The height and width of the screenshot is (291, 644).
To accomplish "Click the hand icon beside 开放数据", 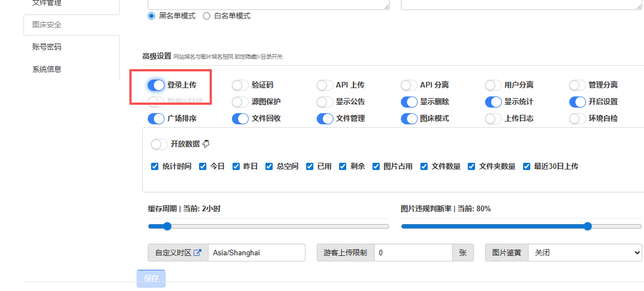I will (206, 144).
